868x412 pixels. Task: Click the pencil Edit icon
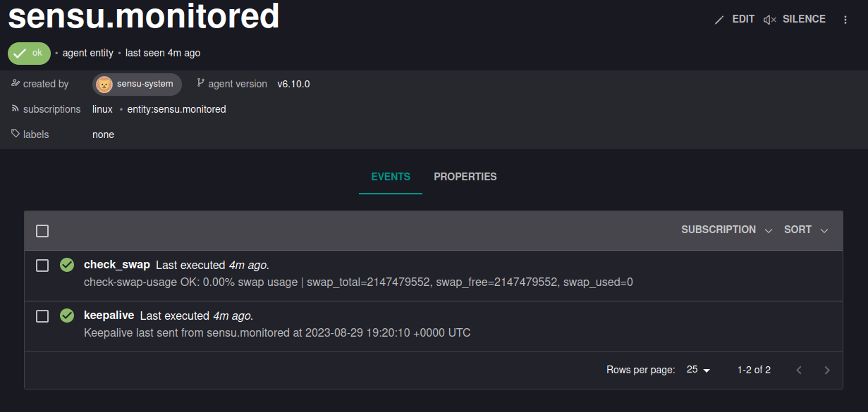(719, 20)
